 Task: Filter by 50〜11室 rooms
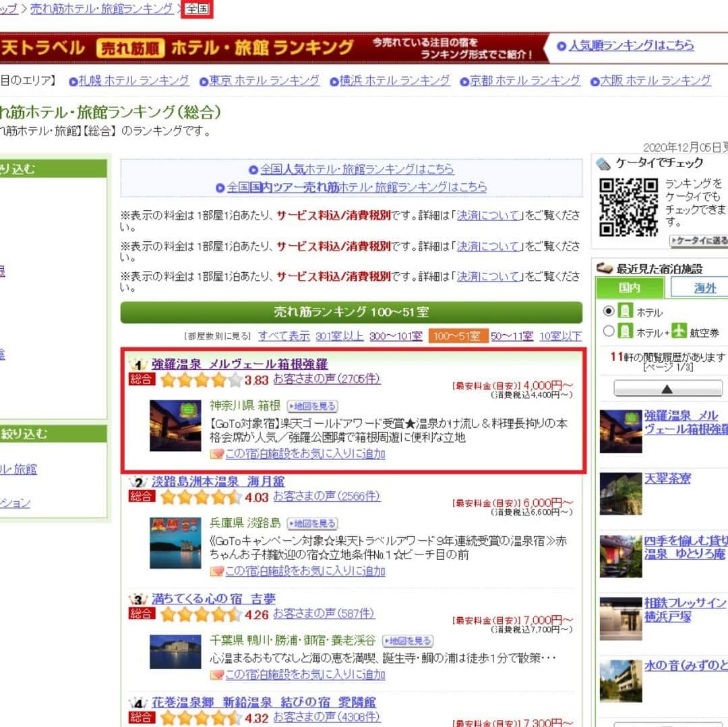(x=512, y=336)
